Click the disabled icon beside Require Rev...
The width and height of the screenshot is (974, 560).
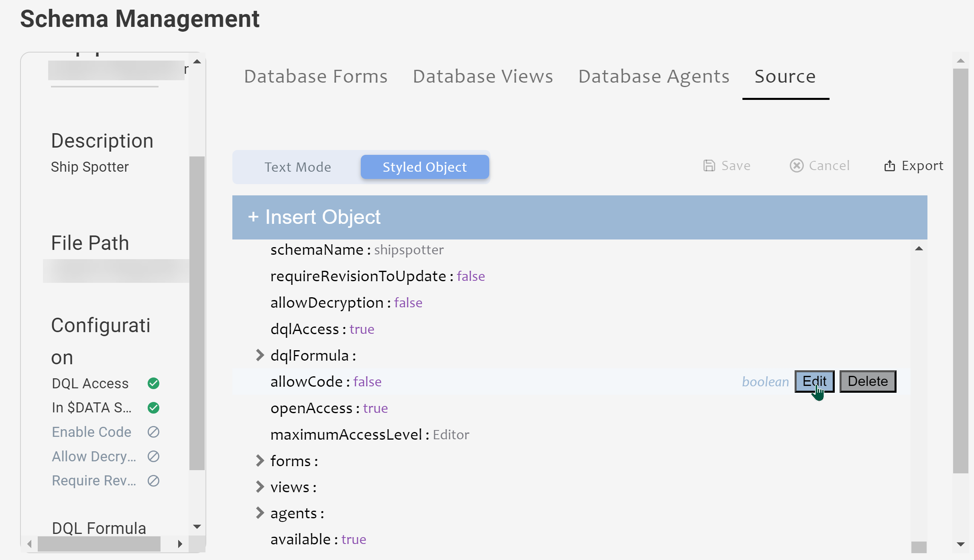(153, 481)
